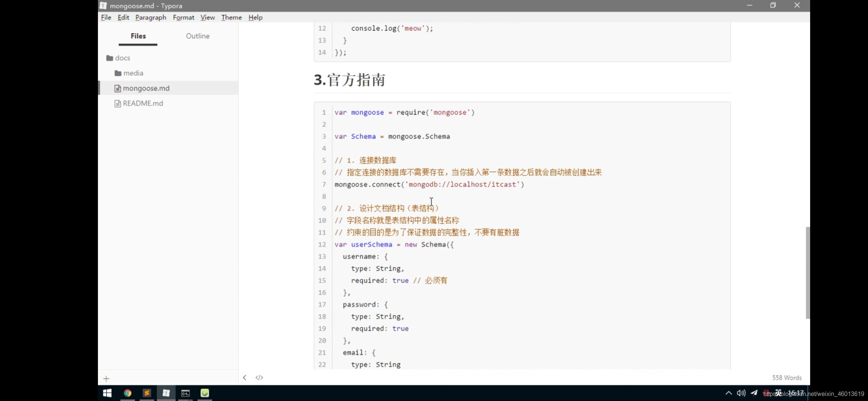Click the Paragraph menu item
The image size is (868, 401).
149,17
